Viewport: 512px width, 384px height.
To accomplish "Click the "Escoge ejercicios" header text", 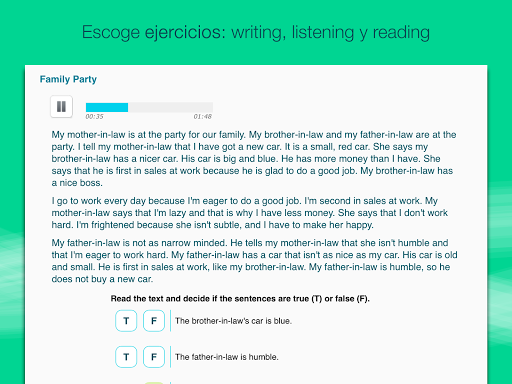I will click(154, 33).
